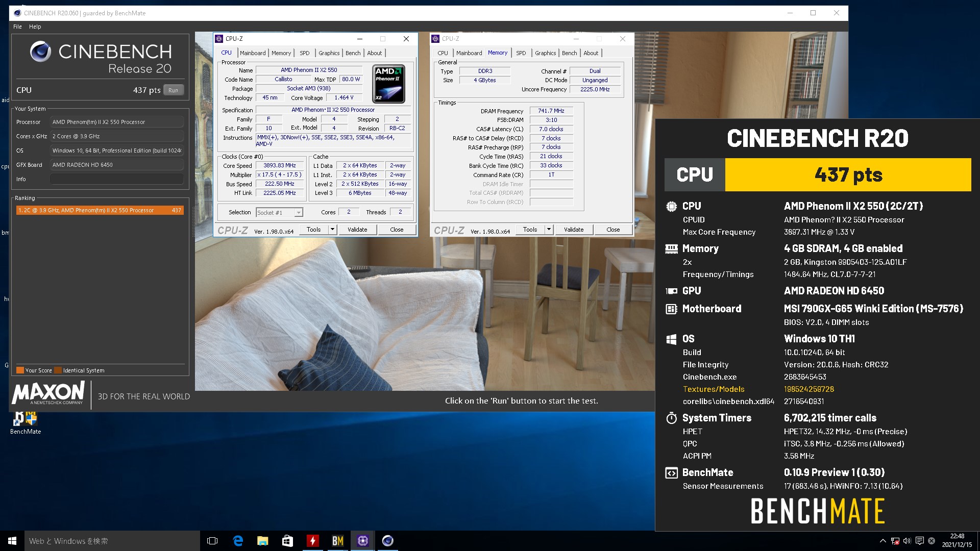Open Graphics tab in right CPU-Z window
Image resolution: width=980 pixels, height=551 pixels.
point(546,53)
